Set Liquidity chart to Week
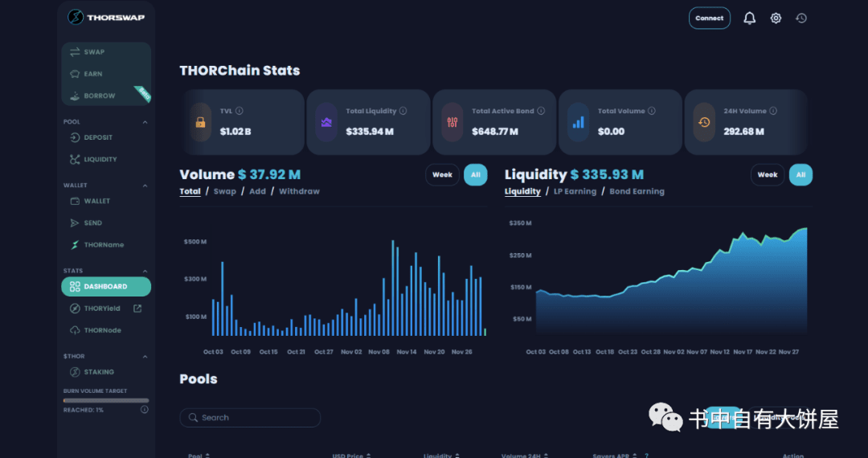 (x=768, y=175)
